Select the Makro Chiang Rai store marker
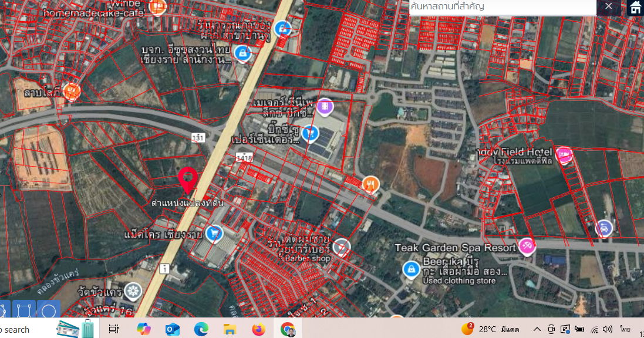This screenshot has width=644, height=338. [x=215, y=232]
